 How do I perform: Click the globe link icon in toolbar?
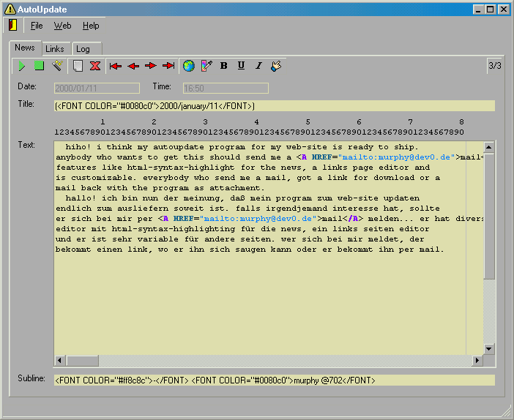point(188,66)
